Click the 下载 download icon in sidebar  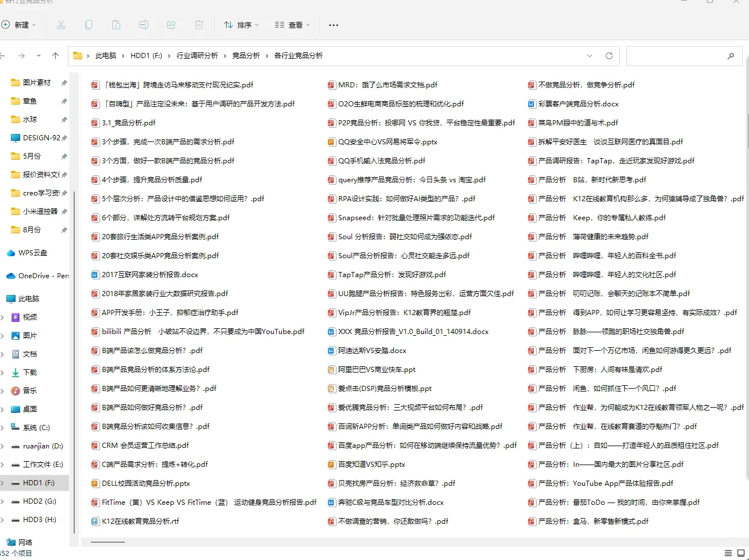16,373
